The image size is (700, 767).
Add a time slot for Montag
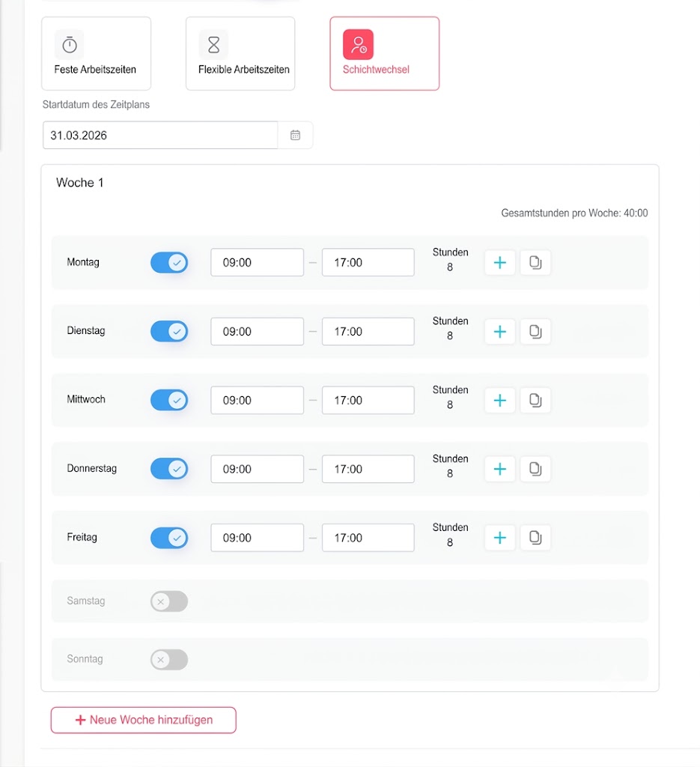pos(499,263)
